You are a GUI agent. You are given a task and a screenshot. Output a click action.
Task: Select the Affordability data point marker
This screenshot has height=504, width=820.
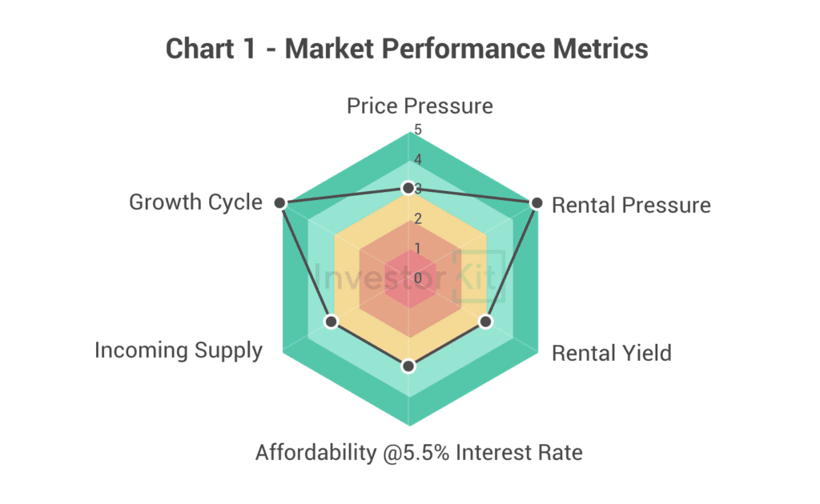pyautogui.click(x=408, y=366)
